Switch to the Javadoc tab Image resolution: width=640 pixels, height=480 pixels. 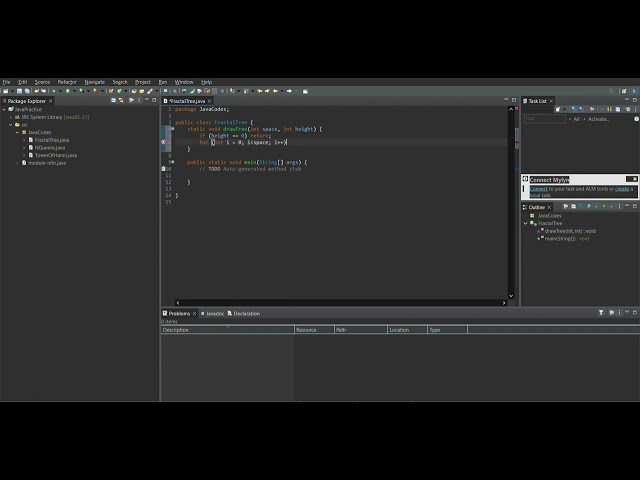coord(212,313)
